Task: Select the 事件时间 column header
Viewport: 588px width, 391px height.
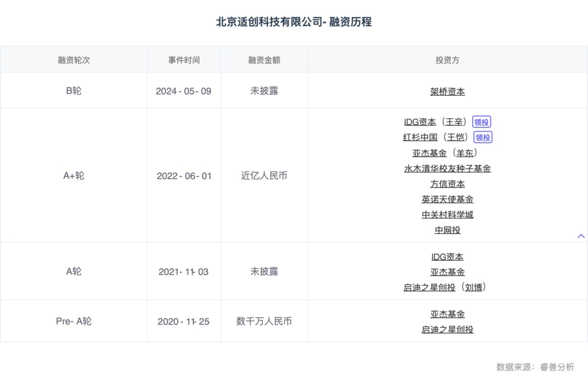Action: 184,60
